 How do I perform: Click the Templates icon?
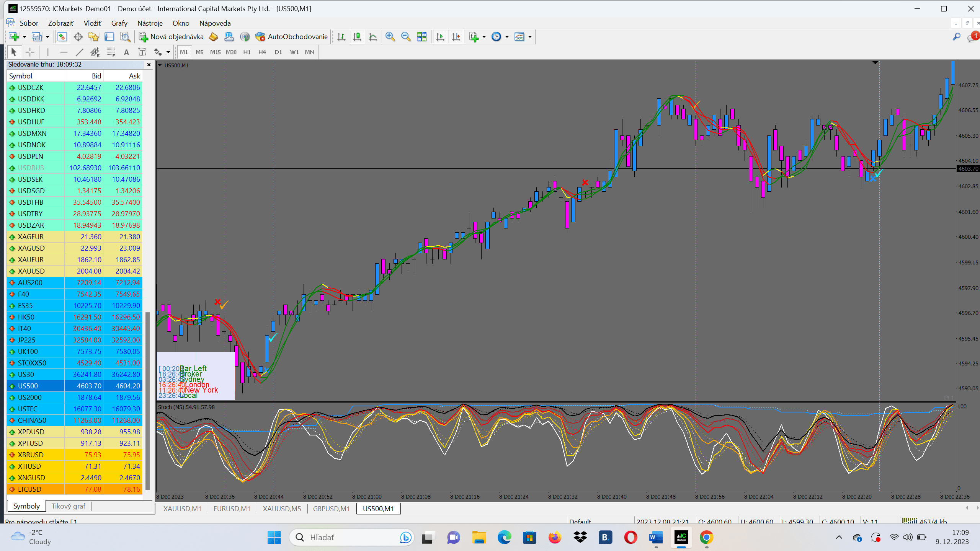pos(519,37)
